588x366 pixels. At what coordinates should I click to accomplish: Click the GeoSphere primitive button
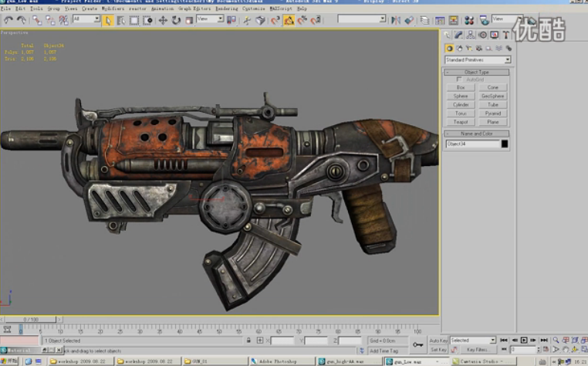pyautogui.click(x=493, y=96)
